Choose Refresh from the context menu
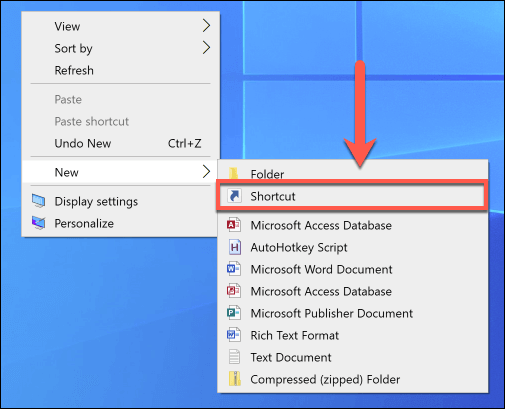Screen dimensions: 505x409 pos(121,70)
